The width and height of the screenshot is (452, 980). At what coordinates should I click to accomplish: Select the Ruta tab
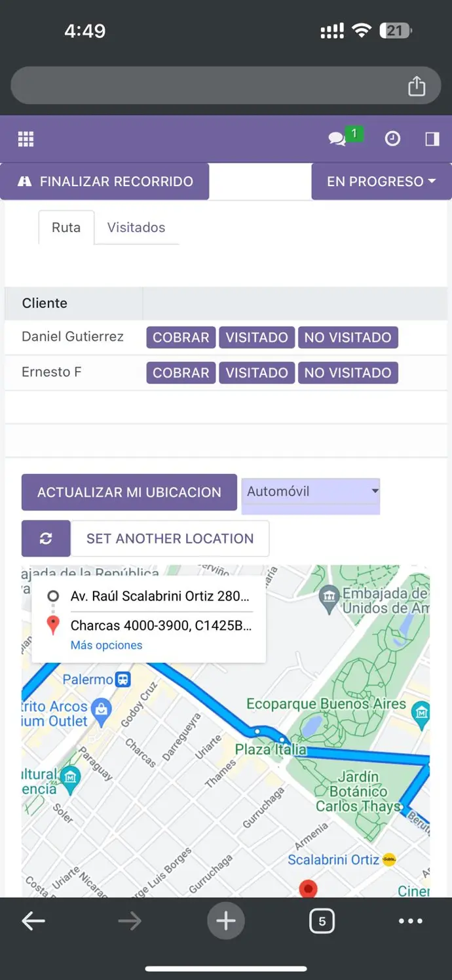pos(66,227)
